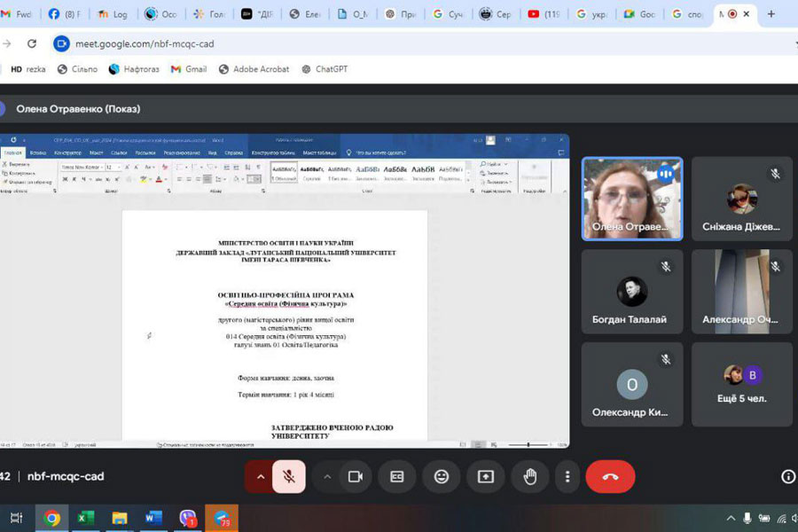
Task: Open the ChatGPT bookmark
Action: pos(325,69)
